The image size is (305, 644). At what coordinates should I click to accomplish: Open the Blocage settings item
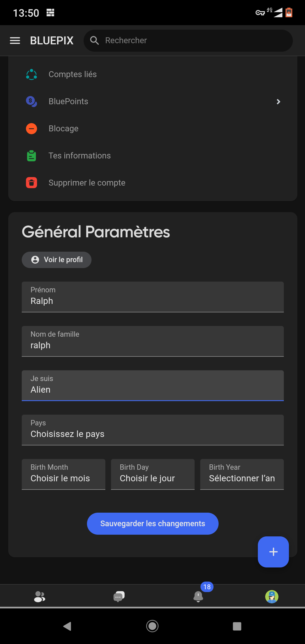click(x=64, y=129)
